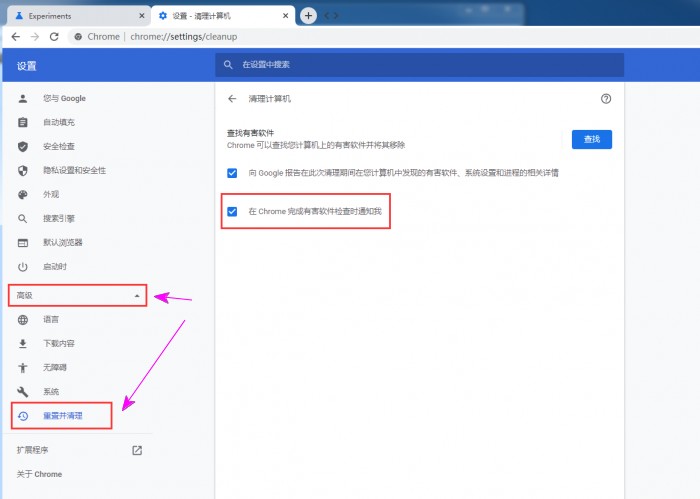
Task: Click the 查找有害软件 heading text
Action: 250,133
